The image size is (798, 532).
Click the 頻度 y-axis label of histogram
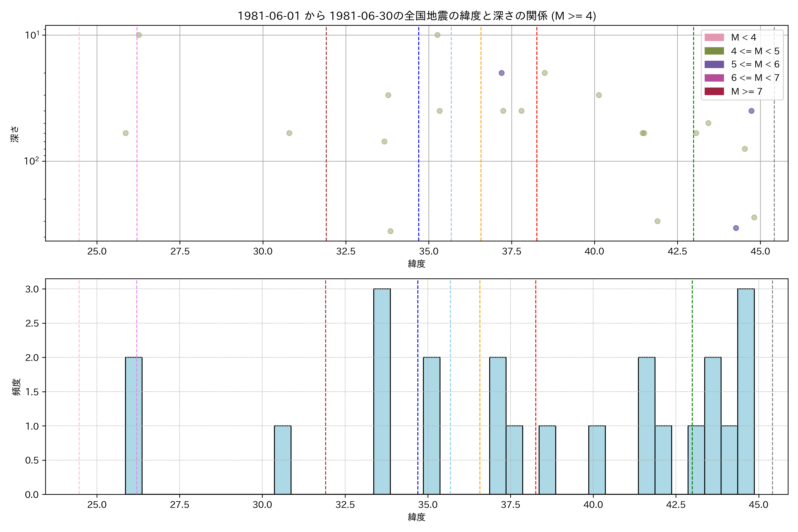tap(17, 387)
